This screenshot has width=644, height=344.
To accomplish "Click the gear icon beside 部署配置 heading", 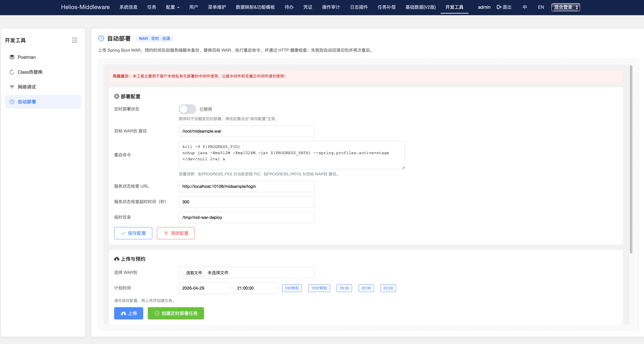I will pyautogui.click(x=117, y=96).
